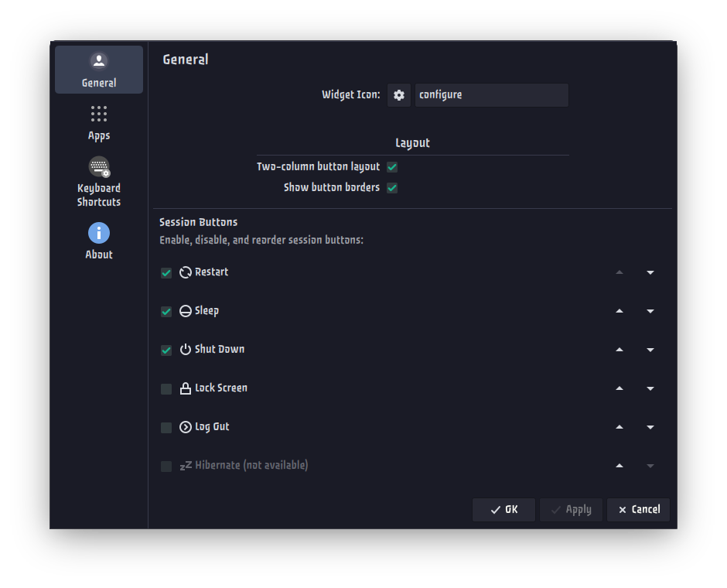727x588 pixels.
Task: Click Hibernate's move down arrow
Action: (650, 466)
